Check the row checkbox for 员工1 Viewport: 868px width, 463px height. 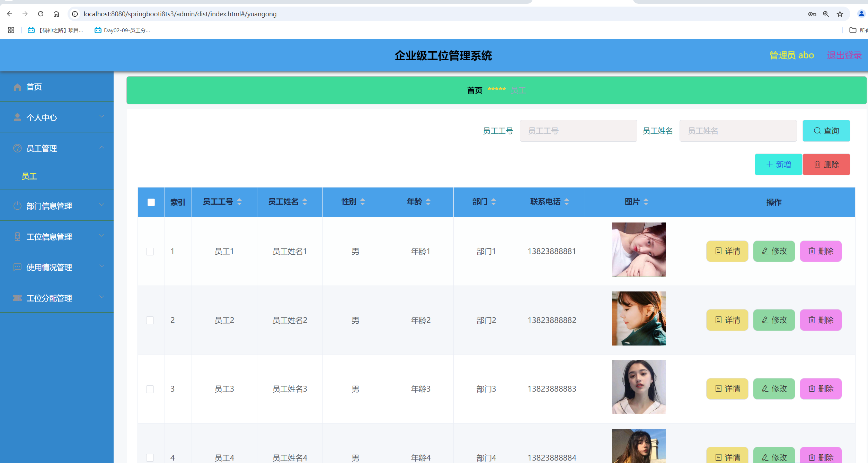pos(150,251)
